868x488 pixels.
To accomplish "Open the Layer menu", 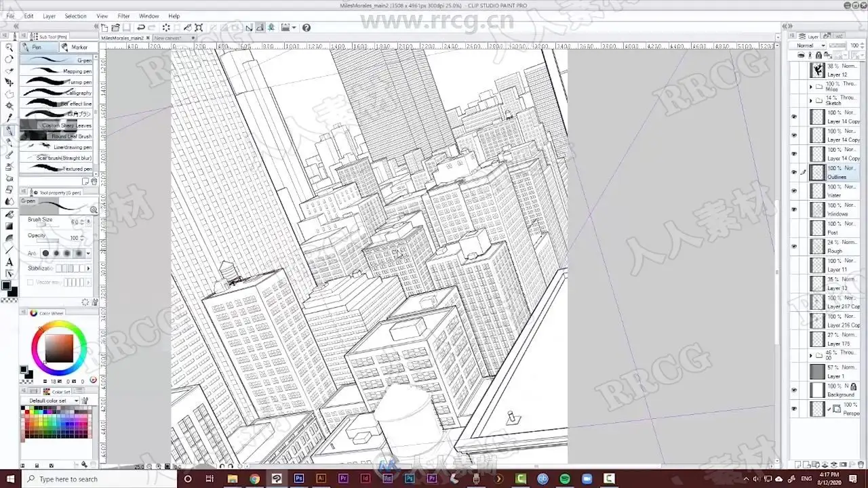I will (x=50, y=16).
